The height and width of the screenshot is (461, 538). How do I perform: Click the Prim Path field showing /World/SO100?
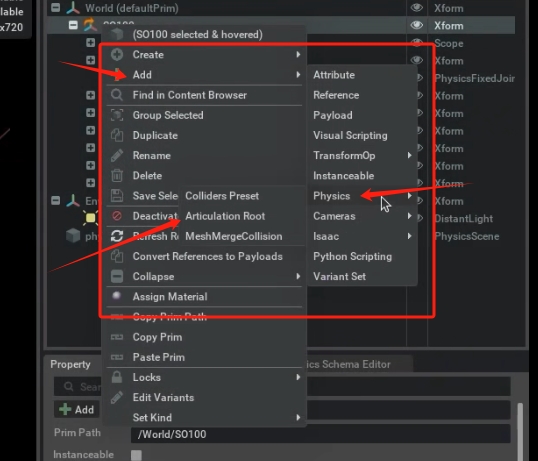tap(321, 434)
